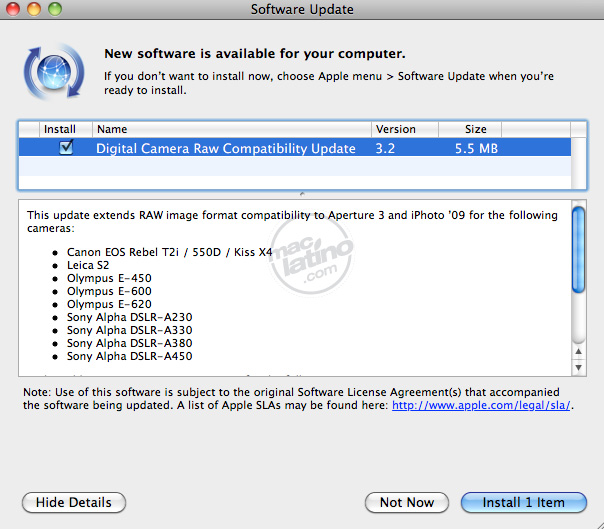Click the Software Update globe icon

[x=54, y=72]
